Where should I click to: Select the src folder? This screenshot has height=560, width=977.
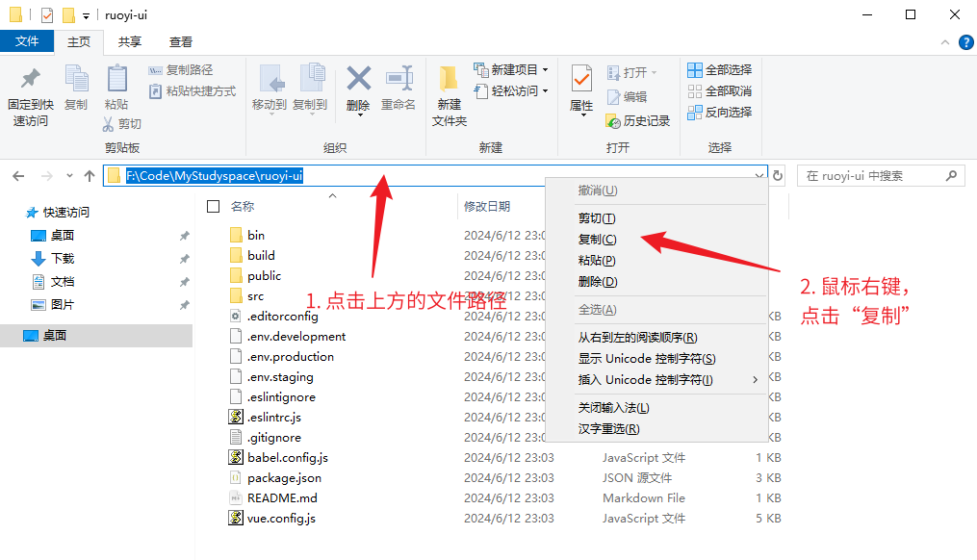coord(255,296)
